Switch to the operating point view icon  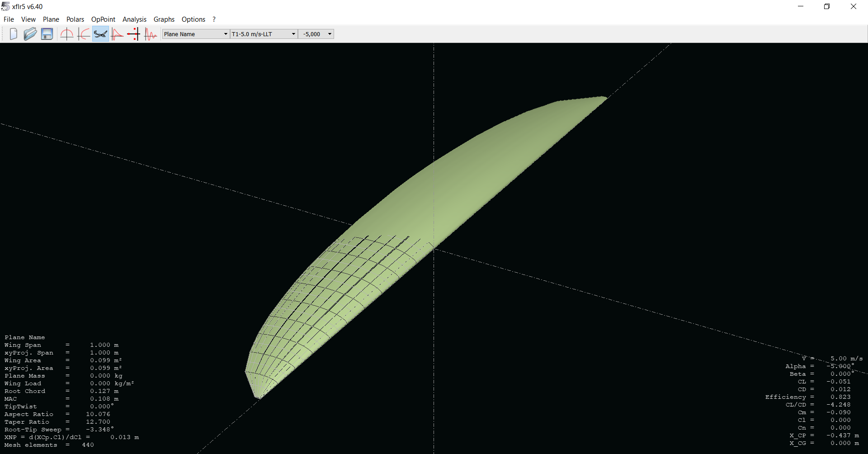coord(67,34)
